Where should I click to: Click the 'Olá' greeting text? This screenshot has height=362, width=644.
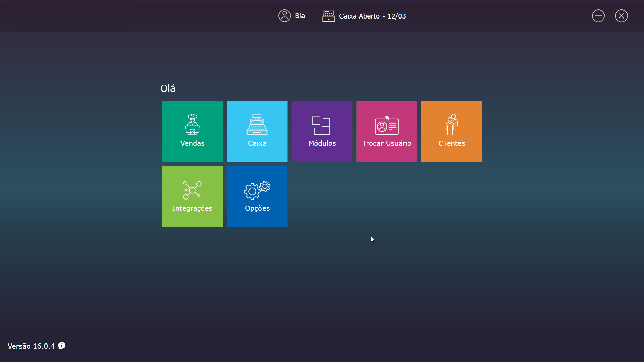[x=168, y=88]
